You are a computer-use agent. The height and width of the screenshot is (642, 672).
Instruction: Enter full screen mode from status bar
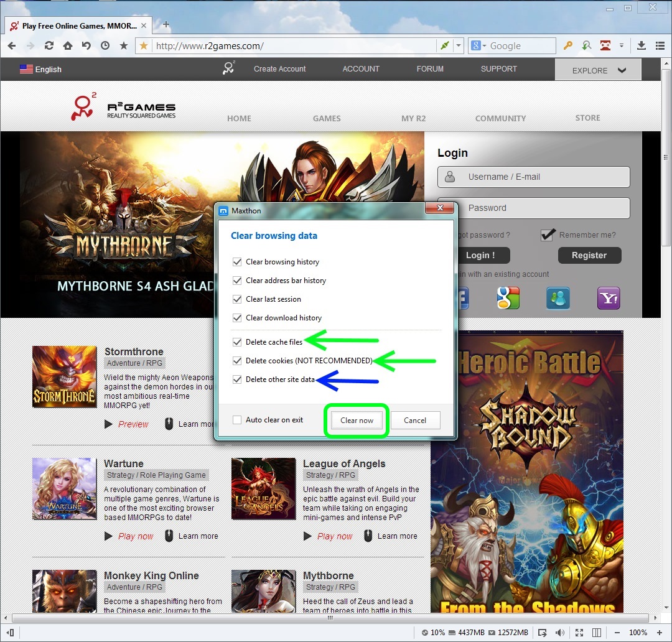click(x=579, y=632)
